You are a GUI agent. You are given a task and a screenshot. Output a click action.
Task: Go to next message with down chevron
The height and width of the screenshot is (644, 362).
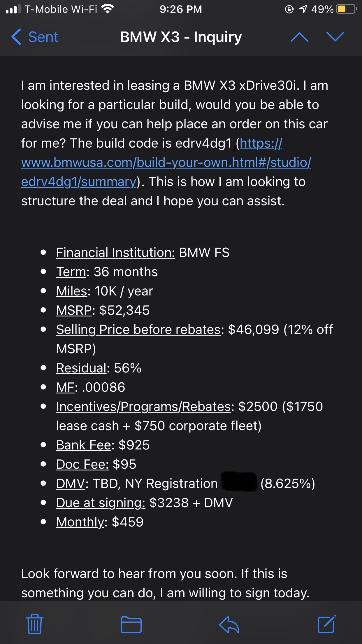(335, 37)
